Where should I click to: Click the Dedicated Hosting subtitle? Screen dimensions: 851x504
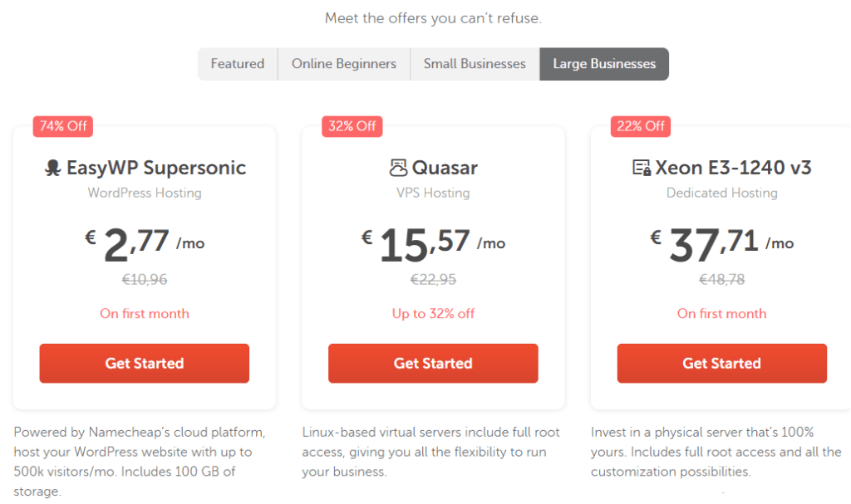tap(722, 193)
